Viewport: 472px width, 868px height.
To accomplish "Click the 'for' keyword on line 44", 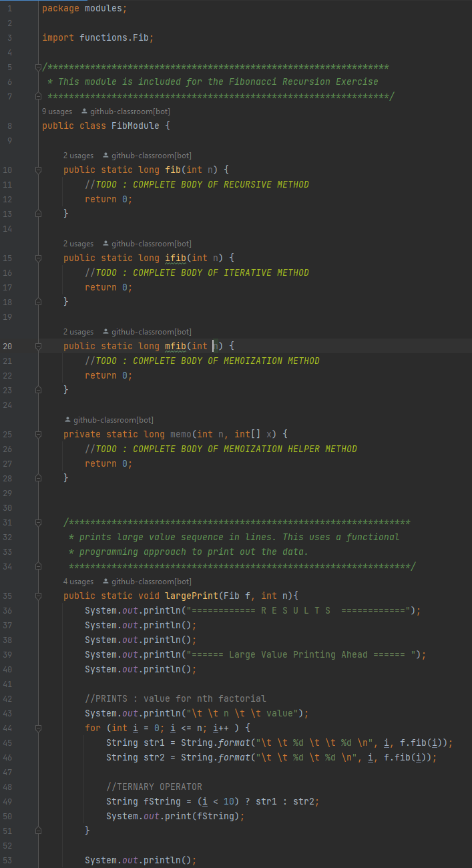I will point(93,728).
